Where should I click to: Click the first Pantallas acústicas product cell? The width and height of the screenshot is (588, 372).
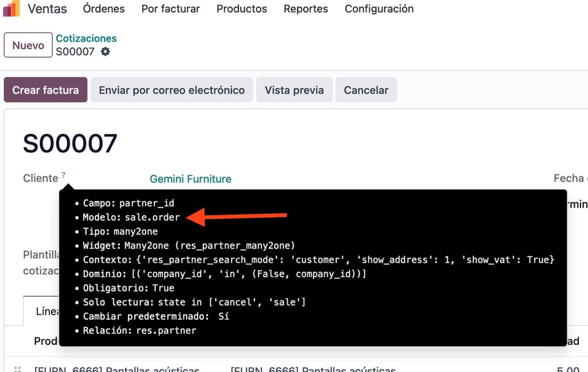tap(117, 369)
